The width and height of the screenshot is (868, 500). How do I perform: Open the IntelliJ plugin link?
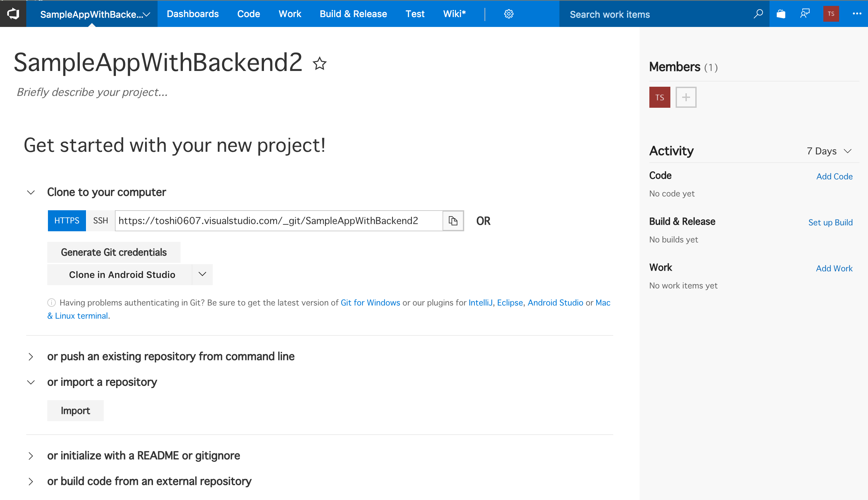(480, 303)
